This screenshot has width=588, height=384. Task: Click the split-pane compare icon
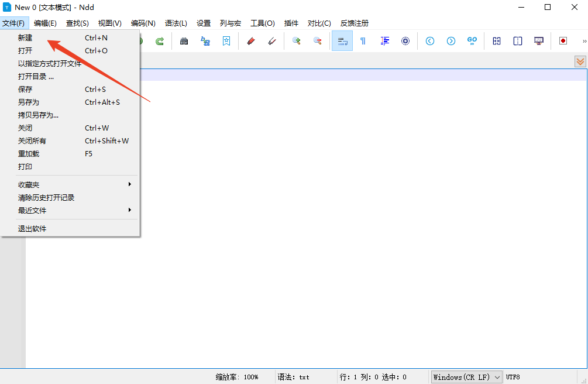(518, 41)
